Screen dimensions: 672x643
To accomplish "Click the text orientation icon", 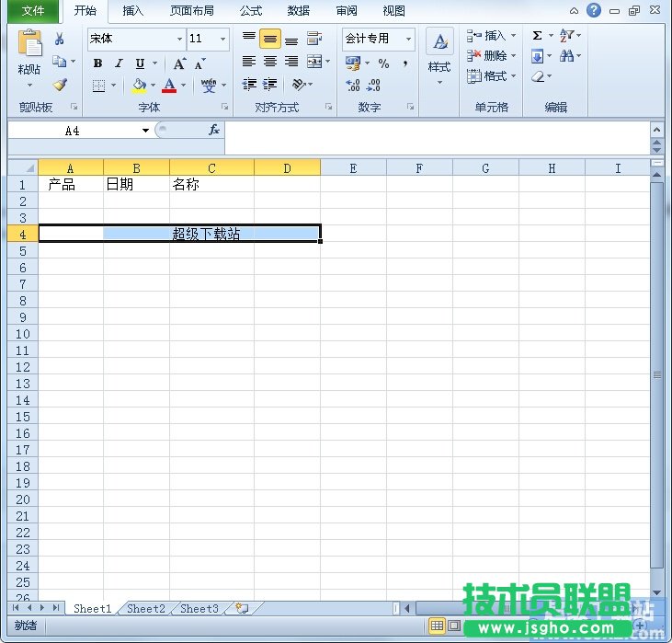I will click(x=299, y=84).
